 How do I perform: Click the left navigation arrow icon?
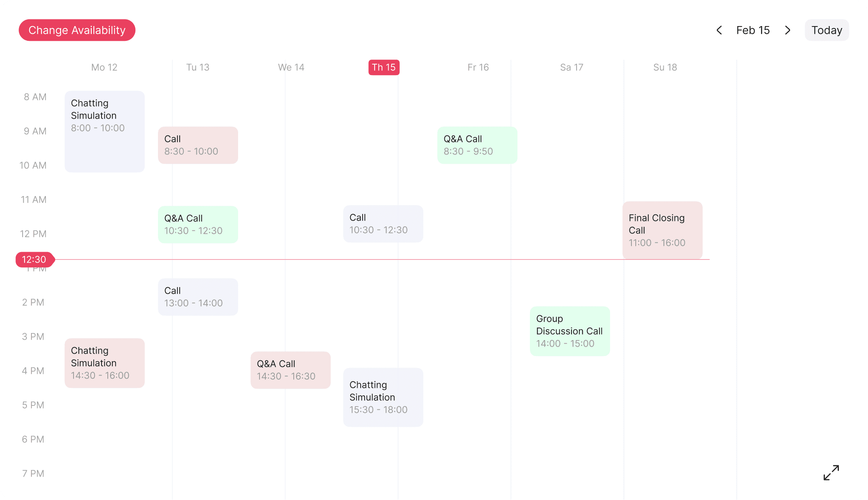(719, 30)
